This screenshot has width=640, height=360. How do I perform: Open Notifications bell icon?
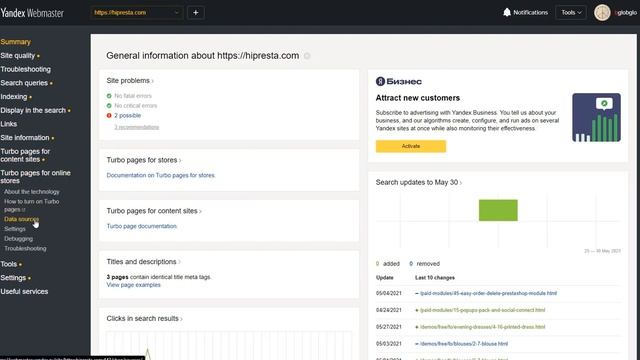pos(507,12)
